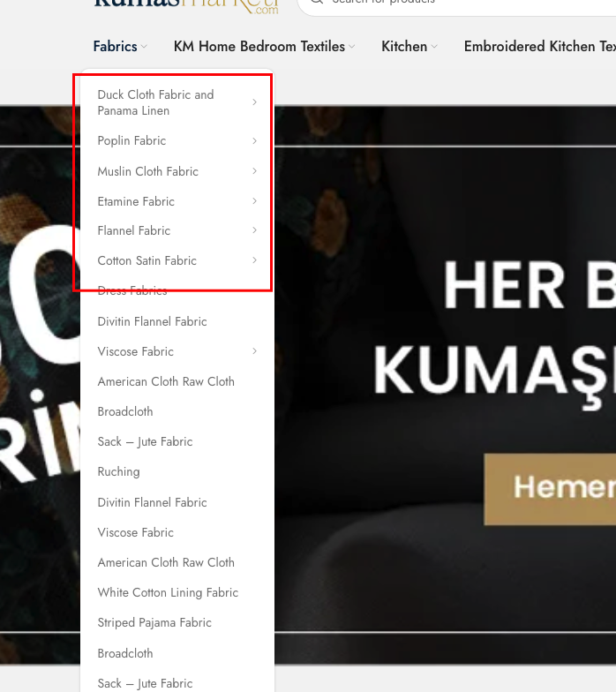Open last Sack – Jute Fabric entry
Image resolution: width=616 pixels, height=692 pixels.
click(145, 683)
